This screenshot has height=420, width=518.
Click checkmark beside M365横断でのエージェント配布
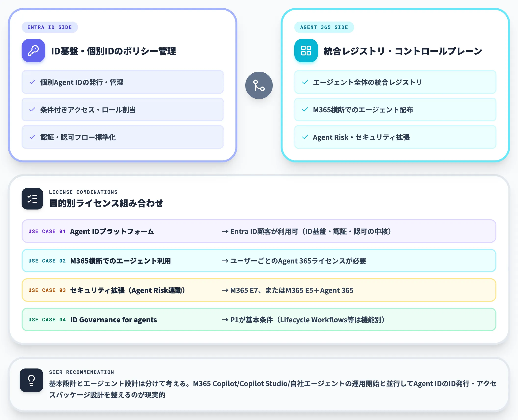[x=305, y=110]
